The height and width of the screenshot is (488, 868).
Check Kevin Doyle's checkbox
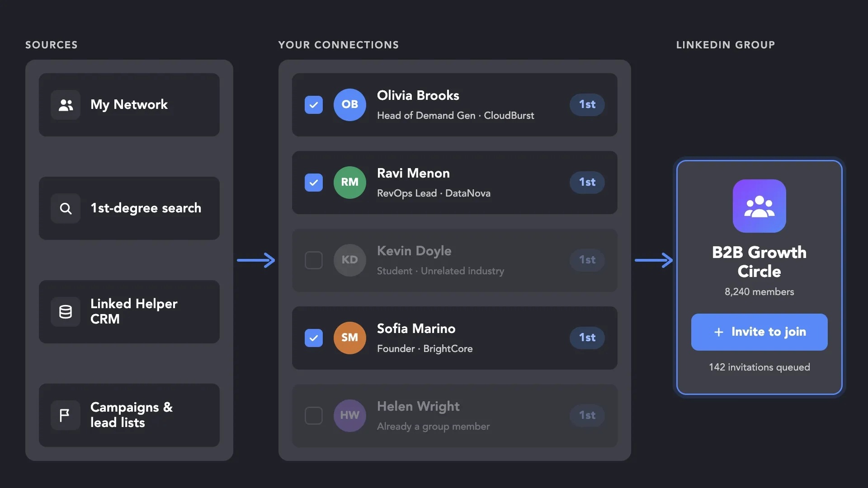[x=314, y=260]
